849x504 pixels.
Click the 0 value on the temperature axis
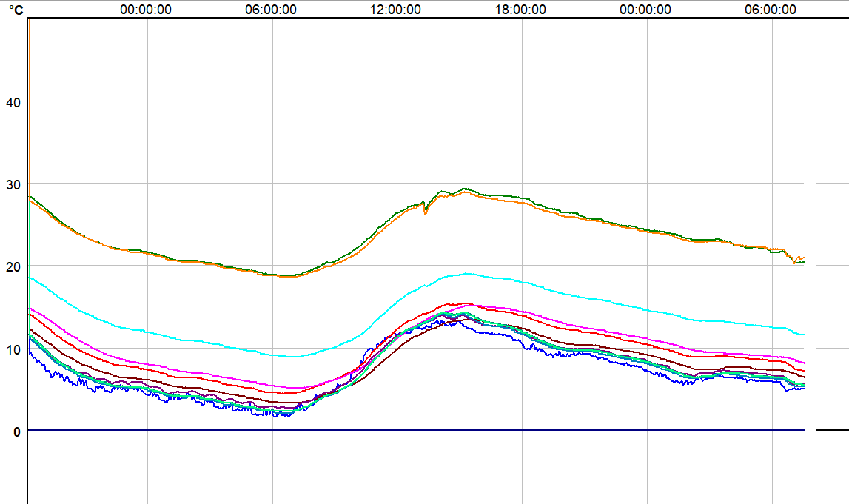(x=16, y=431)
